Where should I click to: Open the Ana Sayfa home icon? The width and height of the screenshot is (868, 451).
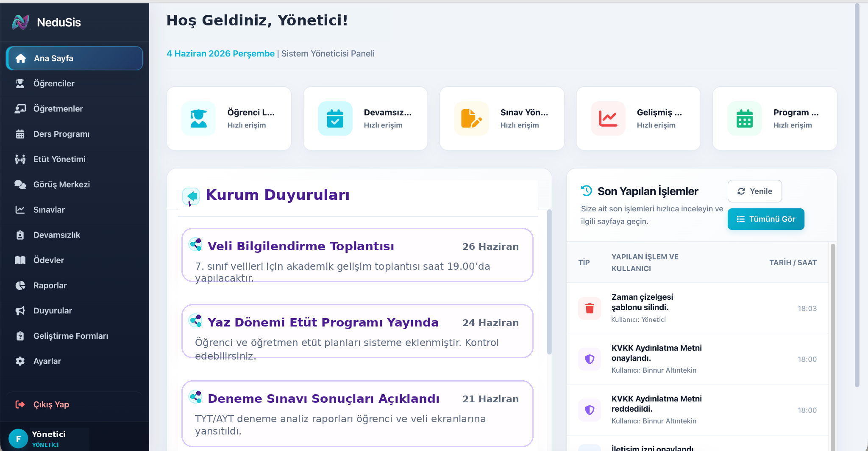21,58
